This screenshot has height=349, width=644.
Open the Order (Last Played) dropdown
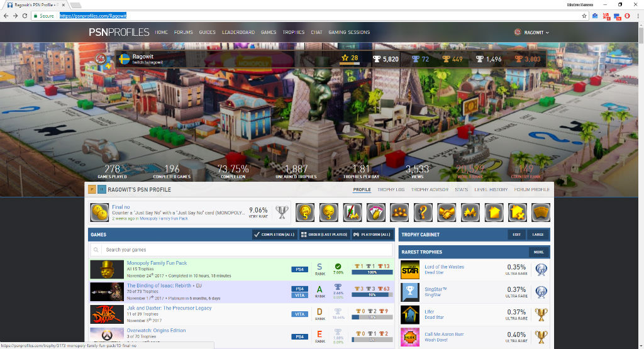click(324, 235)
